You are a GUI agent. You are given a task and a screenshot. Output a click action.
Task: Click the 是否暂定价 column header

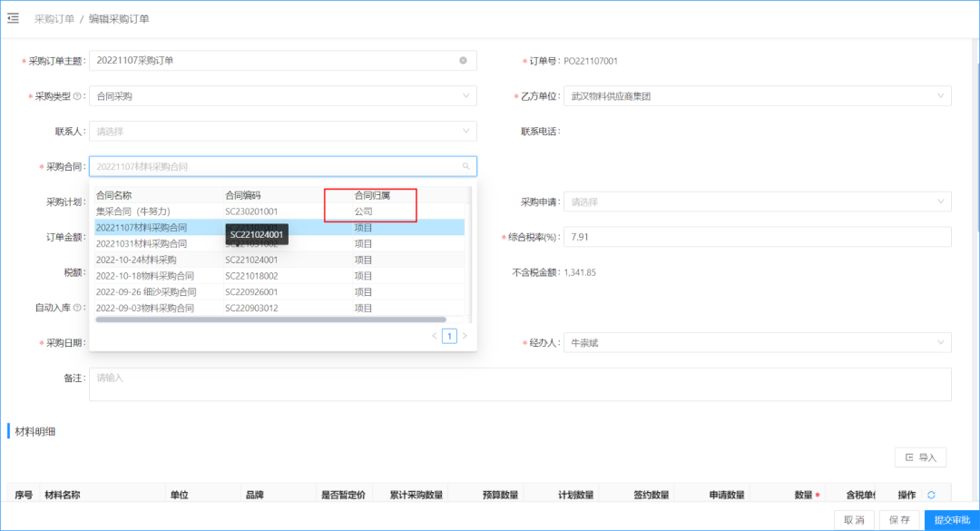[343, 495]
